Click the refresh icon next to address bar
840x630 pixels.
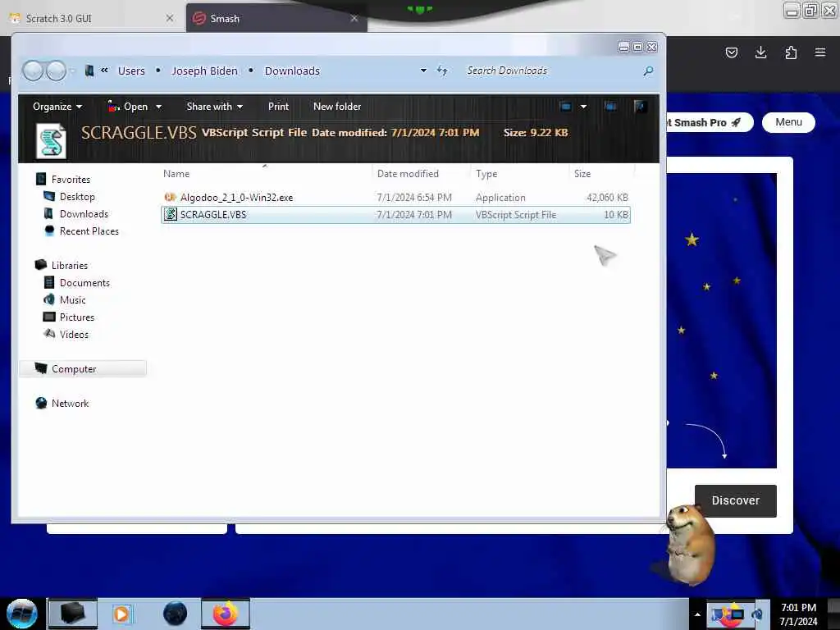[442, 71]
